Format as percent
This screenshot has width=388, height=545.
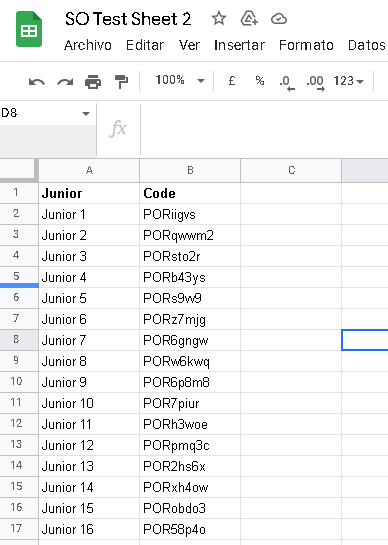259,81
